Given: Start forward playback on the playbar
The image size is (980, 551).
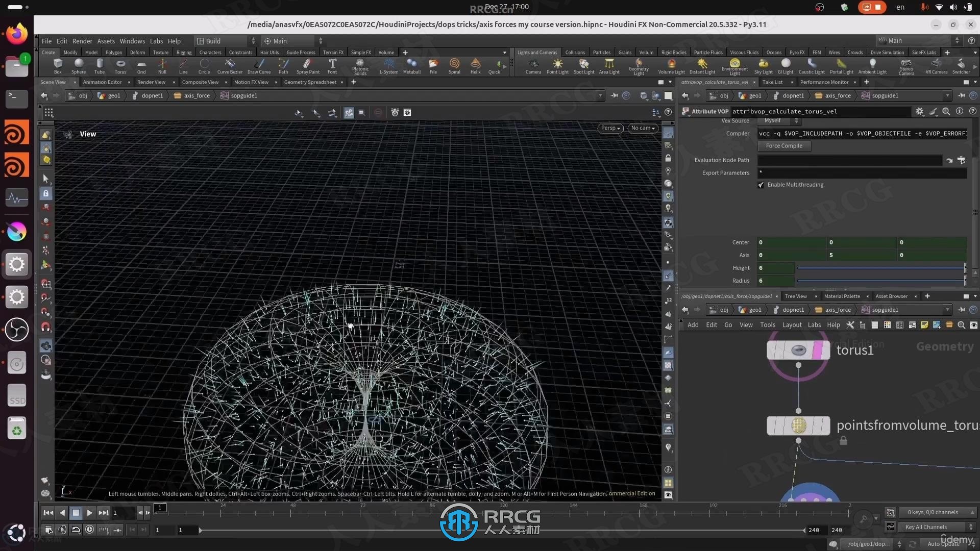Looking at the screenshot, I should [x=90, y=513].
